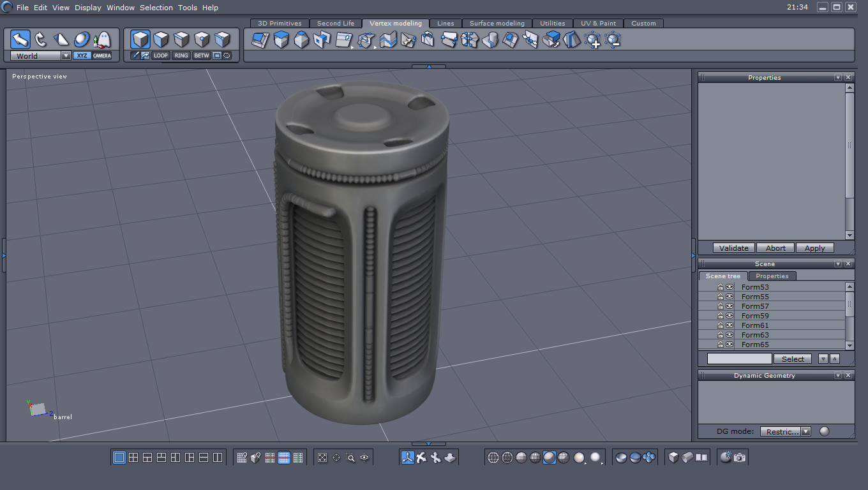Click the camera snapshot icon in bottom bar

[740, 457]
